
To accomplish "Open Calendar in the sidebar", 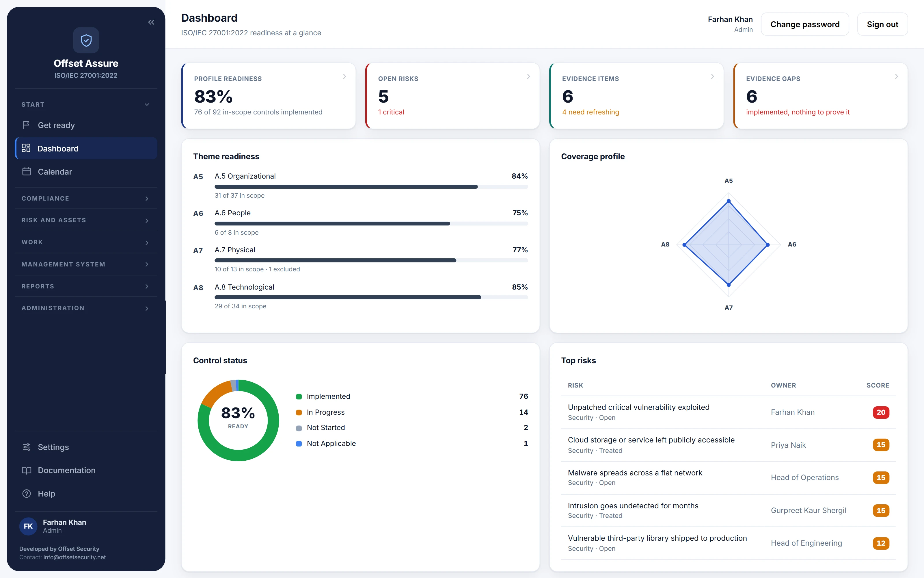I will 86,172.
